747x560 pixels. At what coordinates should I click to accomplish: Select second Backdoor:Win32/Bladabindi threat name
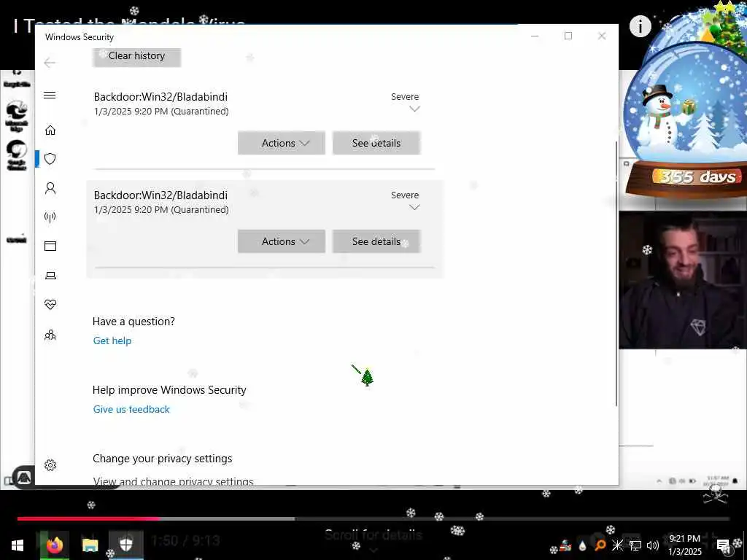pyautogui.click(x=160, y=195)
